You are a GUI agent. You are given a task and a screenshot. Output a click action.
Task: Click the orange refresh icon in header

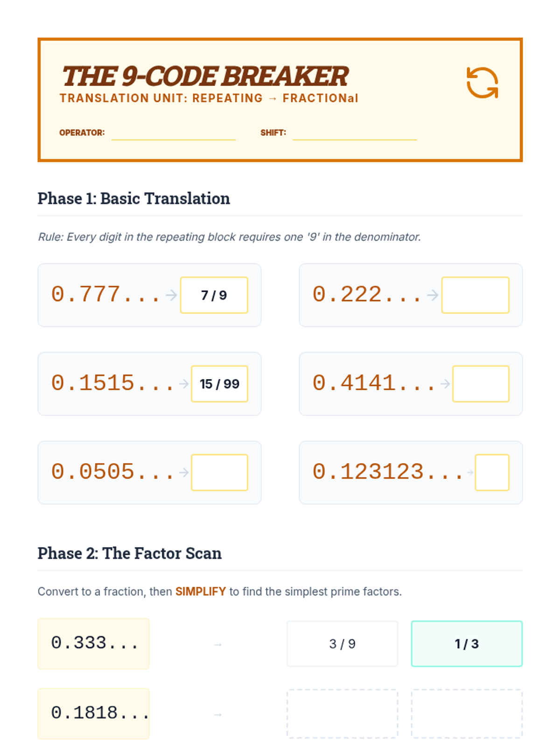pyautogui.click(x=482, y=83)
